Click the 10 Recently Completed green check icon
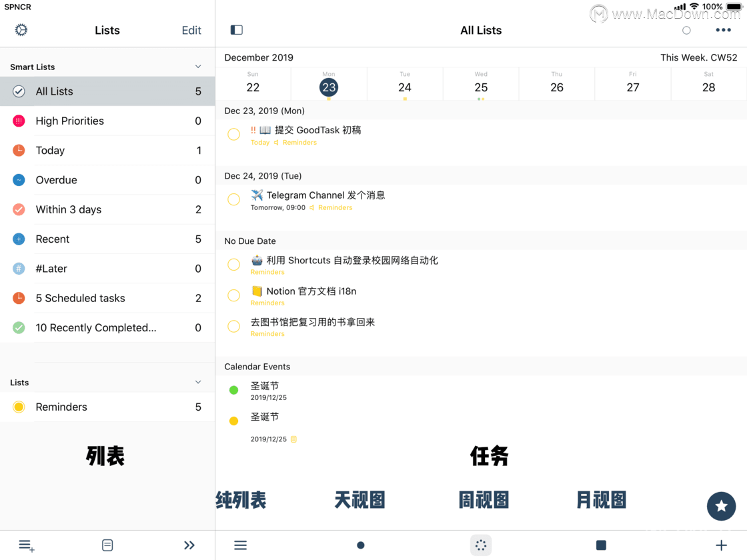 coord(19,327)
